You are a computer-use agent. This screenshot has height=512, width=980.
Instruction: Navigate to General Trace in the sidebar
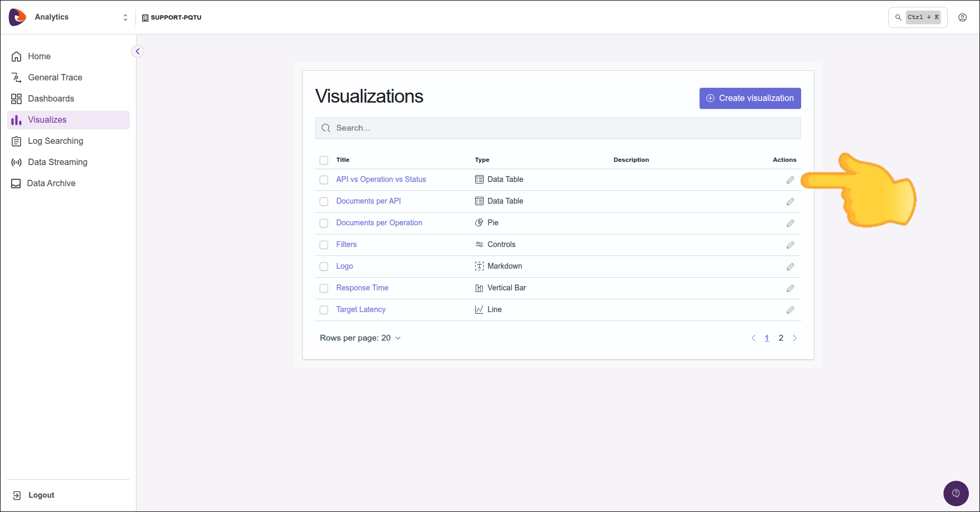[55, 77]
